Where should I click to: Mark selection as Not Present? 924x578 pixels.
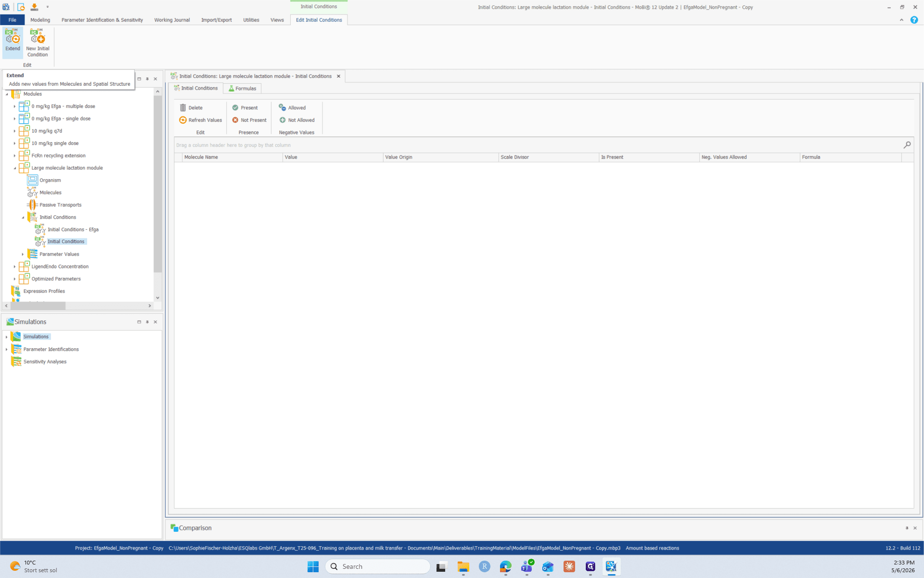(249, 120)
